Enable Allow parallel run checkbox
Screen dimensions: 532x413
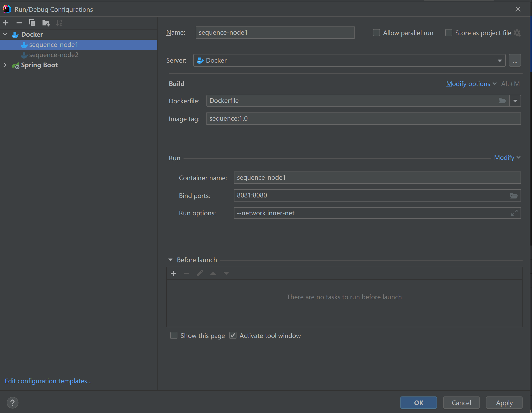click(x=376, y=33)
